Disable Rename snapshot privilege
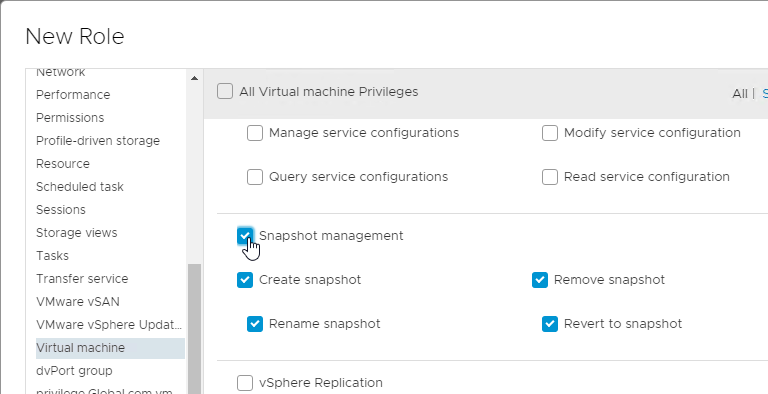The image size is (768, 394). pos(255,324)
